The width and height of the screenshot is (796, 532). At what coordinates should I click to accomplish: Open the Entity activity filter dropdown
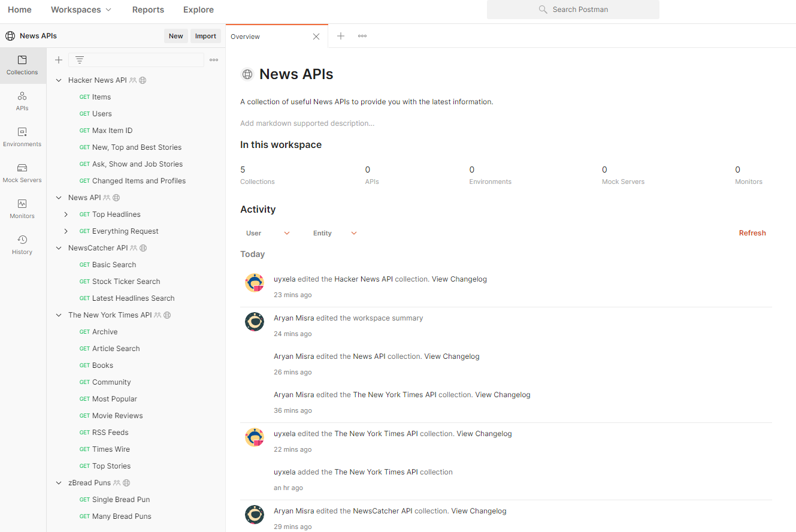pyautogui.click(x=335, y=233)
